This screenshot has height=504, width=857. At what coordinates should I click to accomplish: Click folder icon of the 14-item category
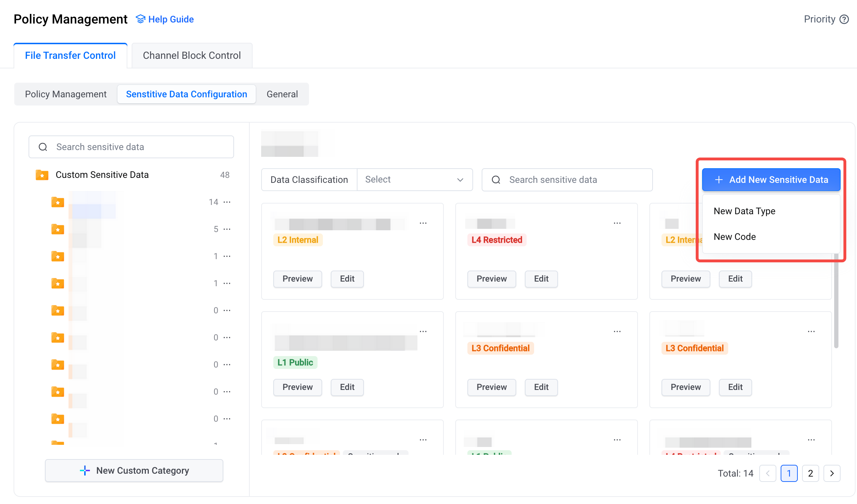click(x=58, y=202)
